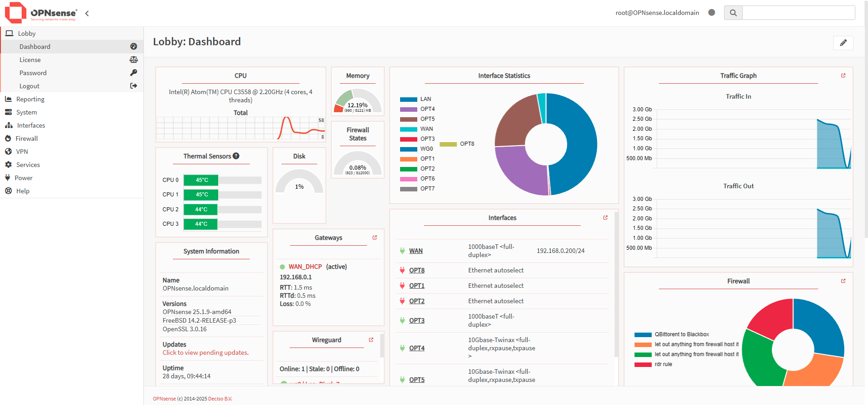Click the Logout exit icon

[x=134, y=86]
